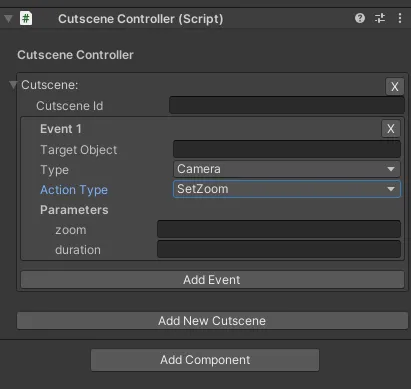Focus the Cutscene Id field
The height and width of the screenshot is (389, 411).
tap(287, 105)
